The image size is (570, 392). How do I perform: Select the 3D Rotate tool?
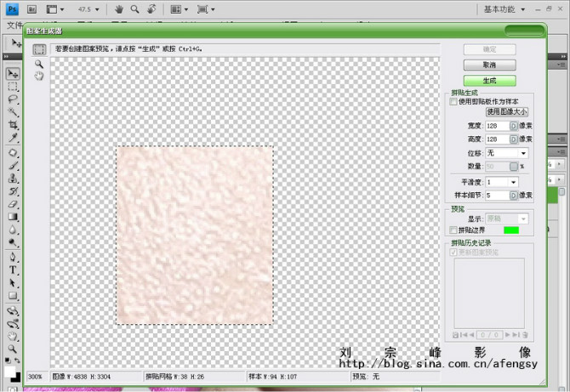[13, 310]
